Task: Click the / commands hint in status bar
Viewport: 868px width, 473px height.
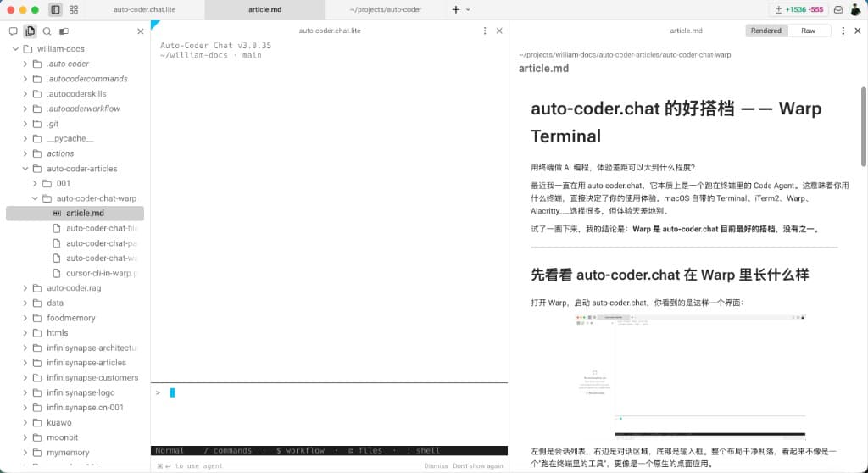Action: pos(227,451)
